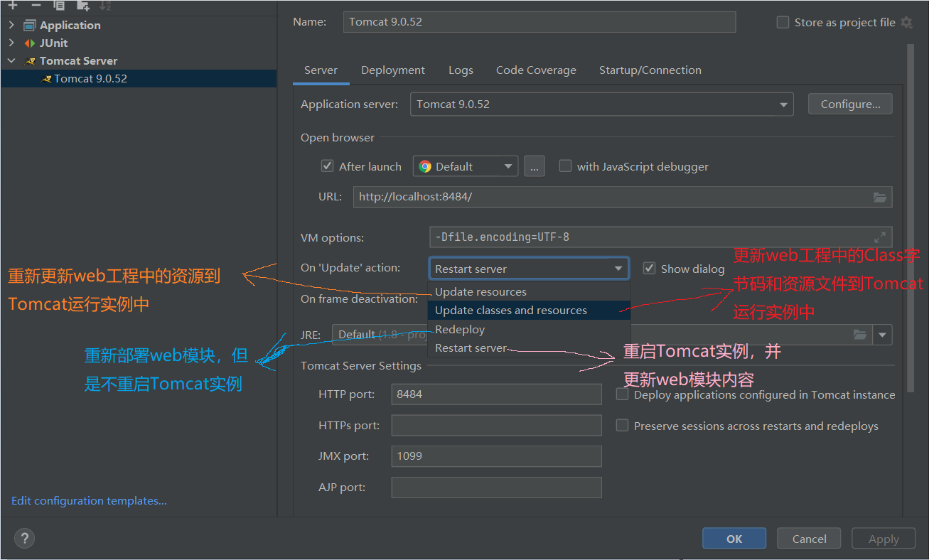Click the HTTPs port input field
Image resolution: width=929 pixels, height=560 pixels.
click(496, 426)
